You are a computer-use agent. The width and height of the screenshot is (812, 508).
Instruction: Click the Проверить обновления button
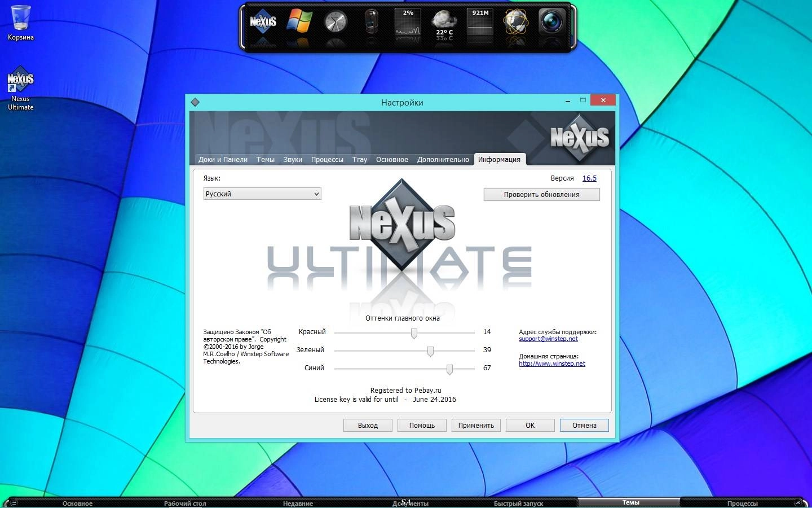pyautogui.click(x=541, y=194)
